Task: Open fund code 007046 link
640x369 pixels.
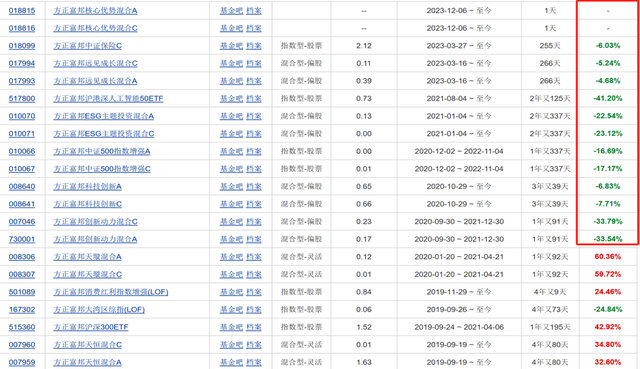Action: (x=22, y=221)
